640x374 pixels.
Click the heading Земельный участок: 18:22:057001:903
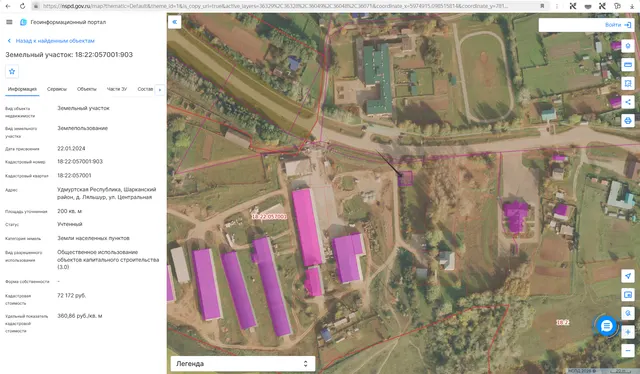(x=69, y=55)
